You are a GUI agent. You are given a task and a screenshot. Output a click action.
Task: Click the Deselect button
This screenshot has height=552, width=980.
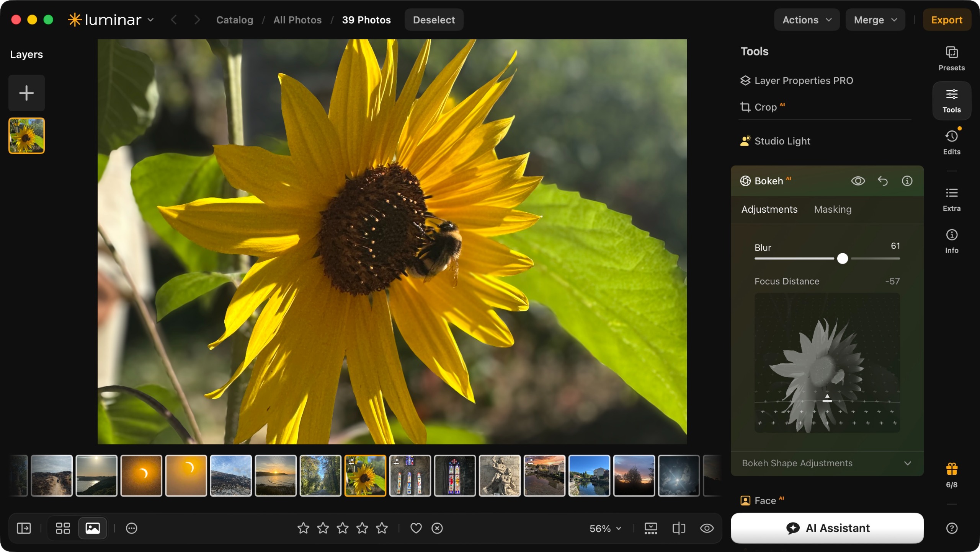[x=434, y=20]
